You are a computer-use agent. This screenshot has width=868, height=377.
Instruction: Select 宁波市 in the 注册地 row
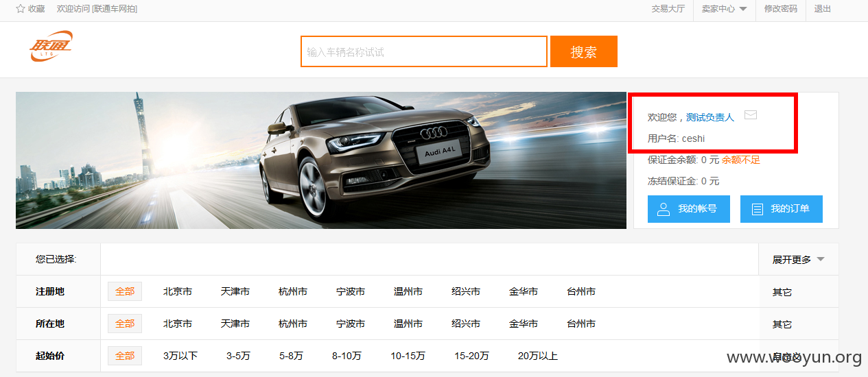pyautogui.click(x=351, y=291)
